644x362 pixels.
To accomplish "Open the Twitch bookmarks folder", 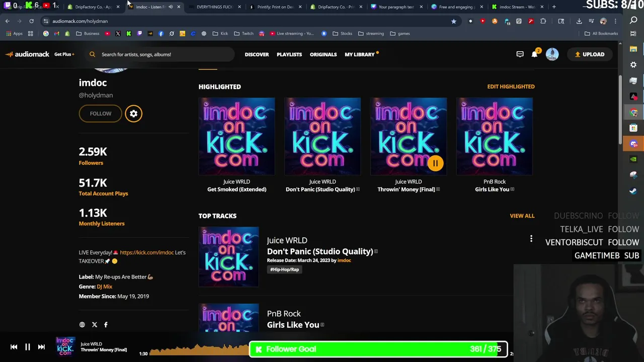I will coord(244,34).
